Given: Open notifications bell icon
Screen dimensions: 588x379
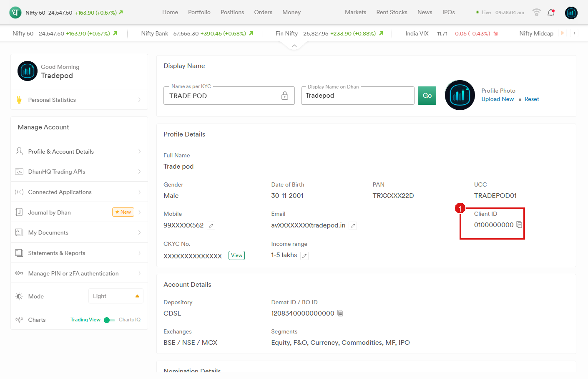Looking at the screenshot, I should [x=551, y=13].
